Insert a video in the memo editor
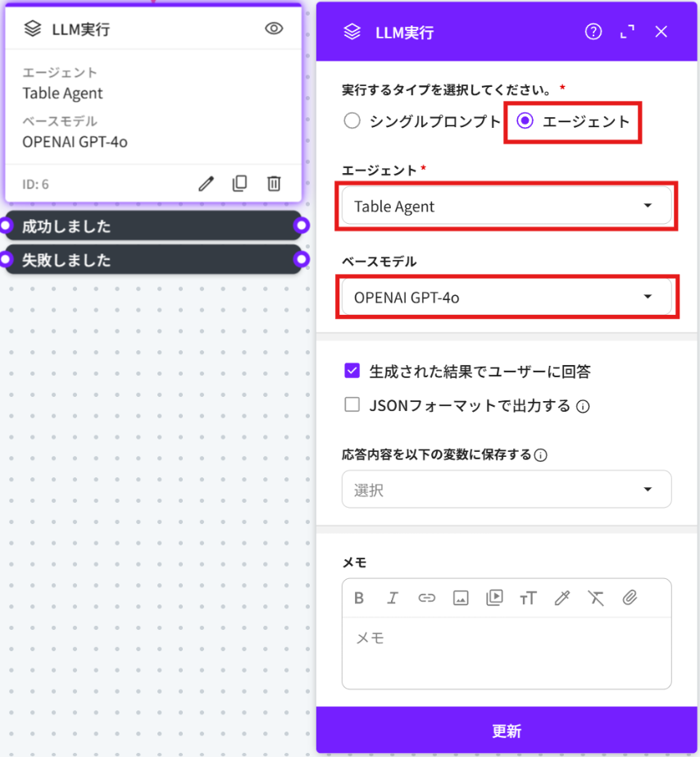The height and width of the screenshot is (757, 700). 494,598
